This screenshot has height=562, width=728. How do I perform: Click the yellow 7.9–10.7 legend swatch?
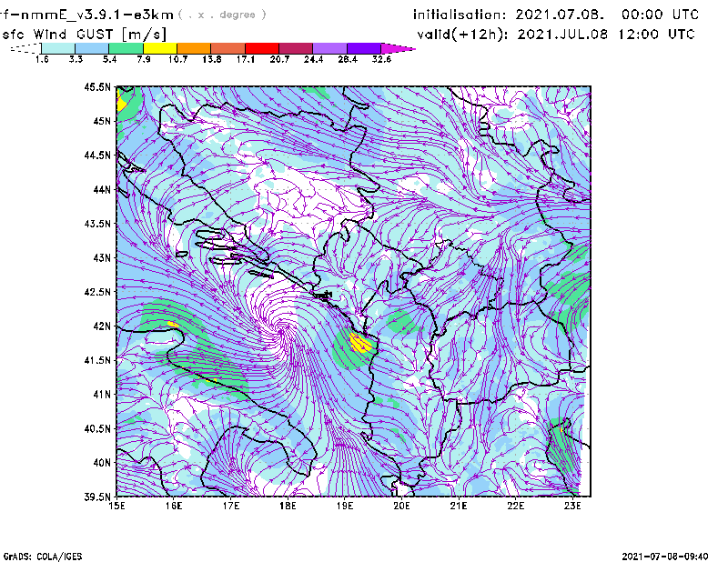click(160, 48)
